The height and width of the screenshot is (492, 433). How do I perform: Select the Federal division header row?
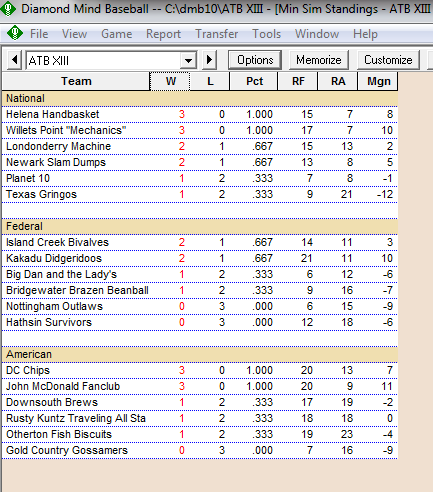[x=200, y=226]
